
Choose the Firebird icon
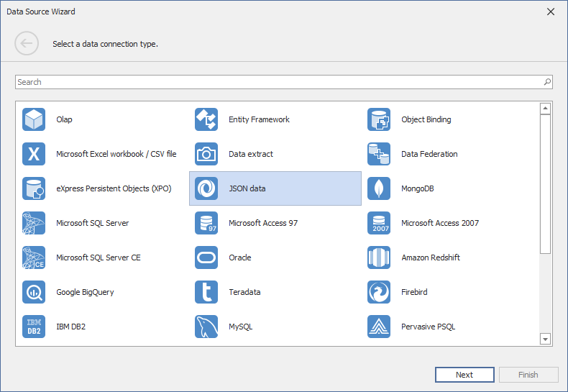coord(379,292)
